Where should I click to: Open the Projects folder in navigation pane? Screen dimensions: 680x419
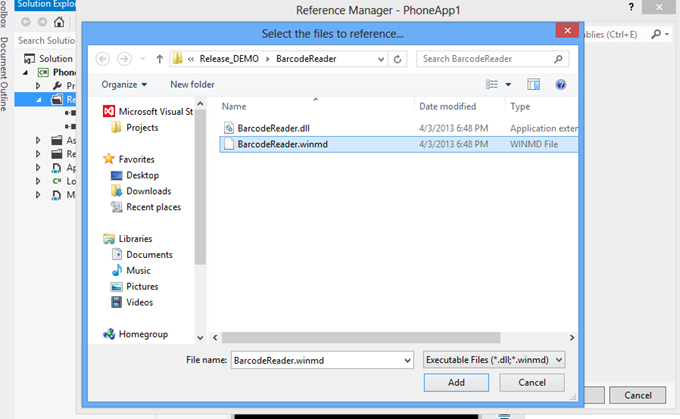pyautogui.click(x=134, y=128)
